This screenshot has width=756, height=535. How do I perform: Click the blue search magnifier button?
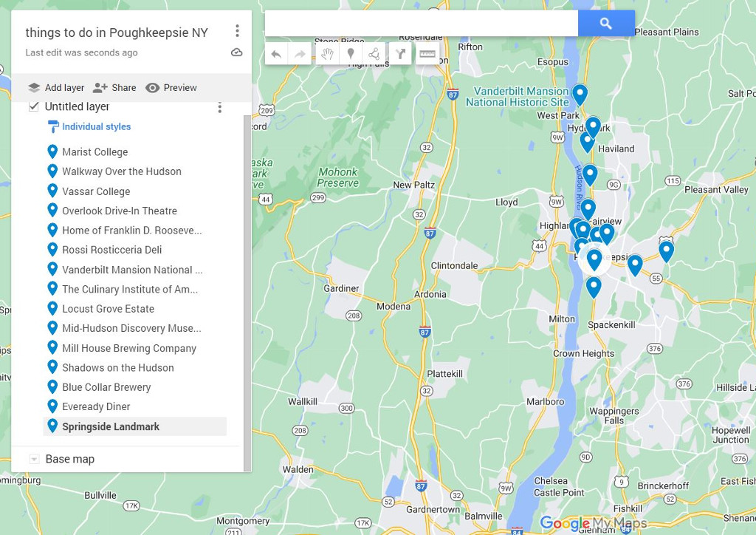(606, 23)
